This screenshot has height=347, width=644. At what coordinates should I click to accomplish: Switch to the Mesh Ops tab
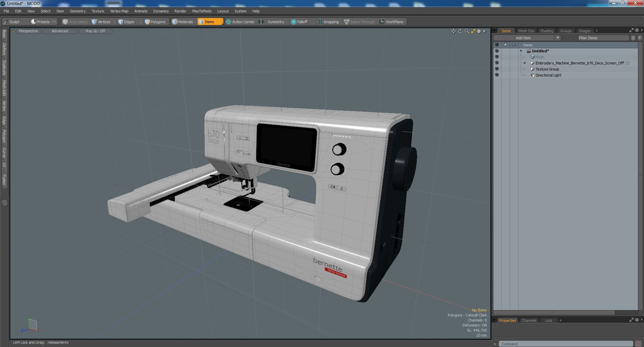(x=526, y=31)
